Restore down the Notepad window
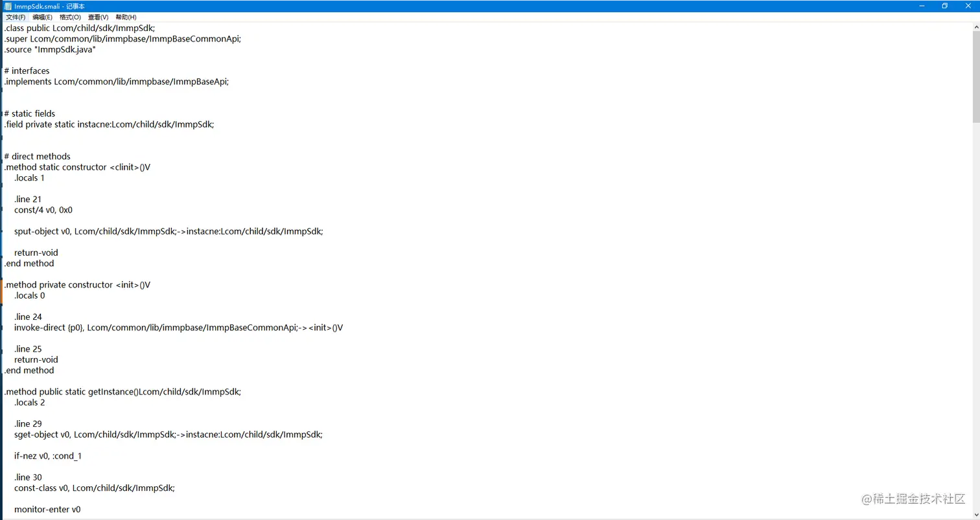Screen dimensions: 980x520 click(x=945, y=6)
